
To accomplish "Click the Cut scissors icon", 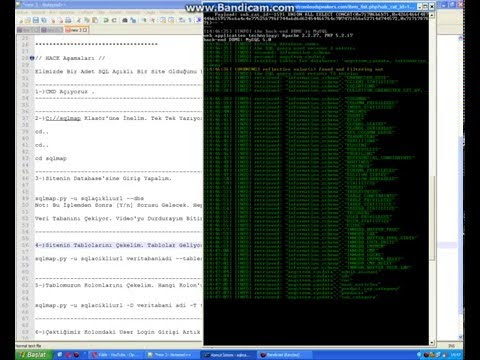I will 79,20.
